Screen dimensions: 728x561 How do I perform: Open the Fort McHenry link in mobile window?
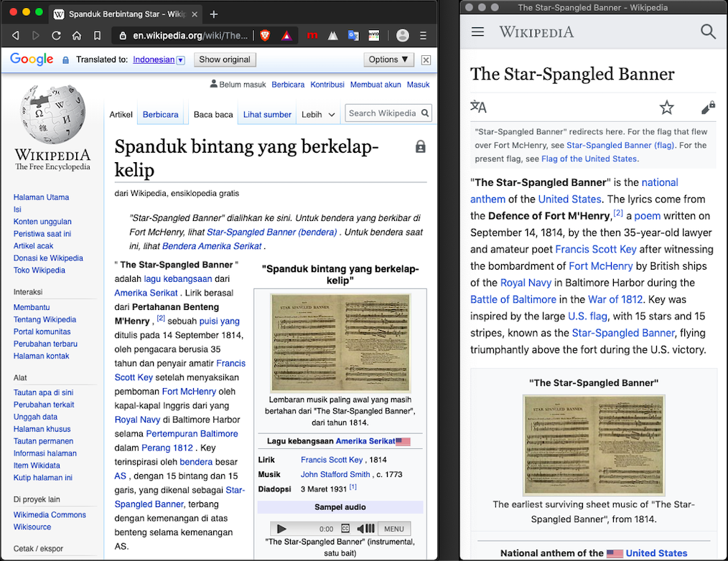[x=601, y=266]
